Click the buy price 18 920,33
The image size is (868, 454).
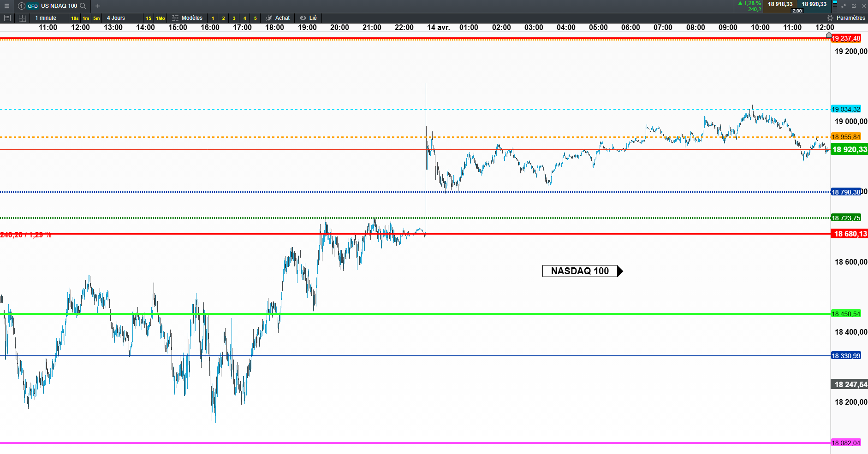[814, 4]
